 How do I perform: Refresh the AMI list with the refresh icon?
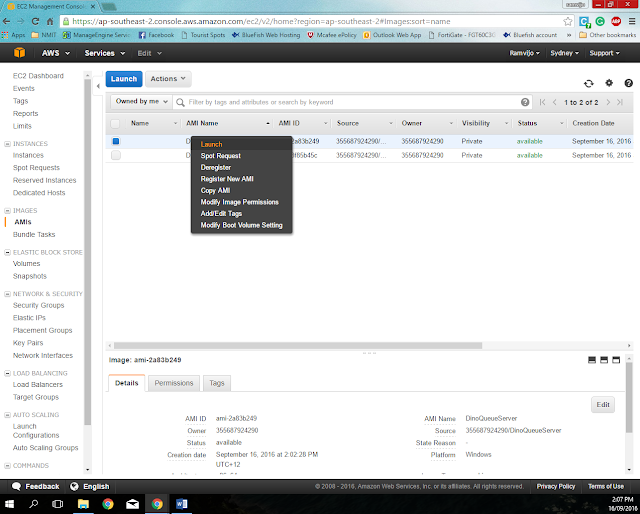coord(588,83)
